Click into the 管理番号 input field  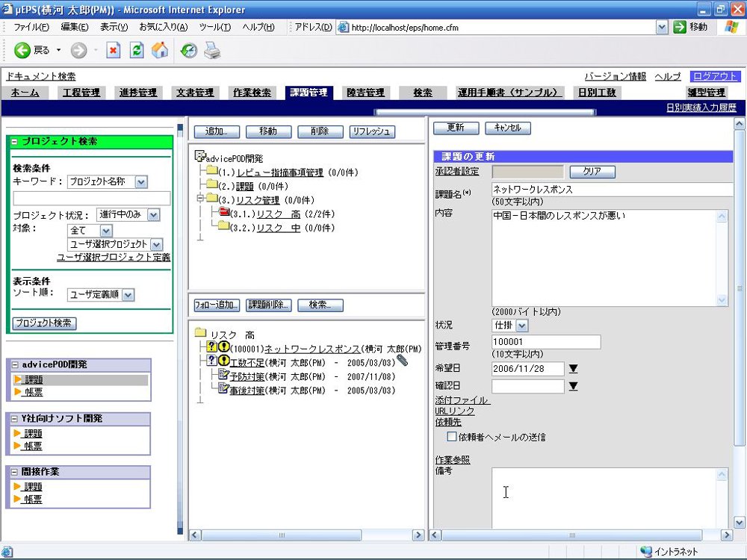pos(546,342)
